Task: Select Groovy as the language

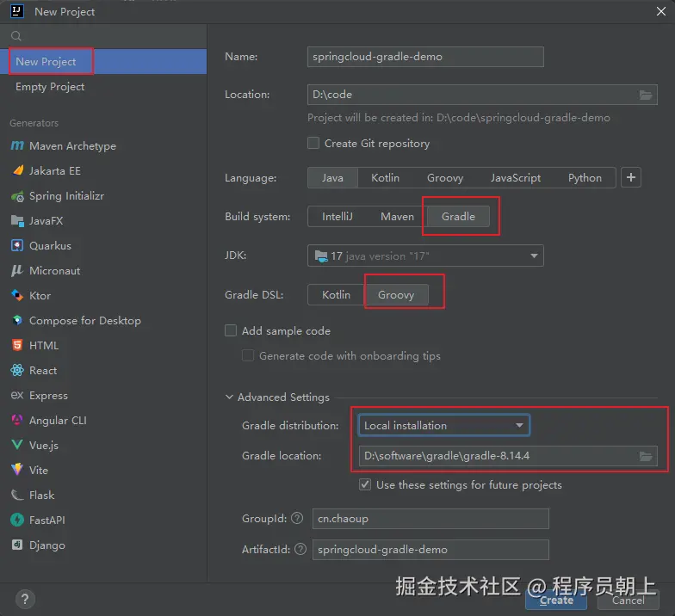Action: pos(444,177)
